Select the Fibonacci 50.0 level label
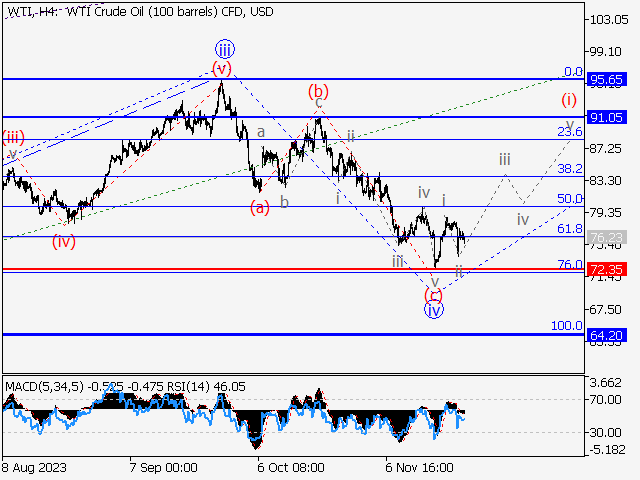 pyautogui.click(x=570, y=199)
